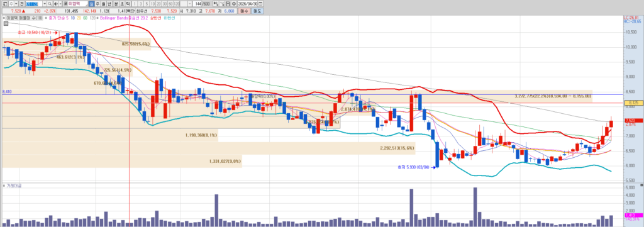Image resolution: width=644 pixels, height=227 pixels.
Task: Click the 하한선 lower band legend
Action: pyautogui.click(x=169, y=18)
